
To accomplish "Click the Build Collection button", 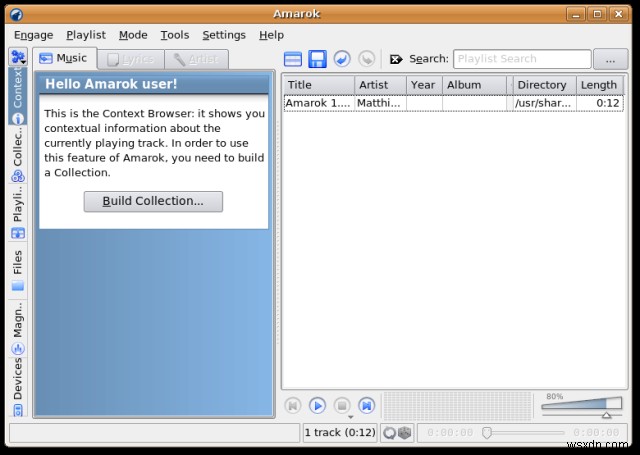I will (153, 201).
